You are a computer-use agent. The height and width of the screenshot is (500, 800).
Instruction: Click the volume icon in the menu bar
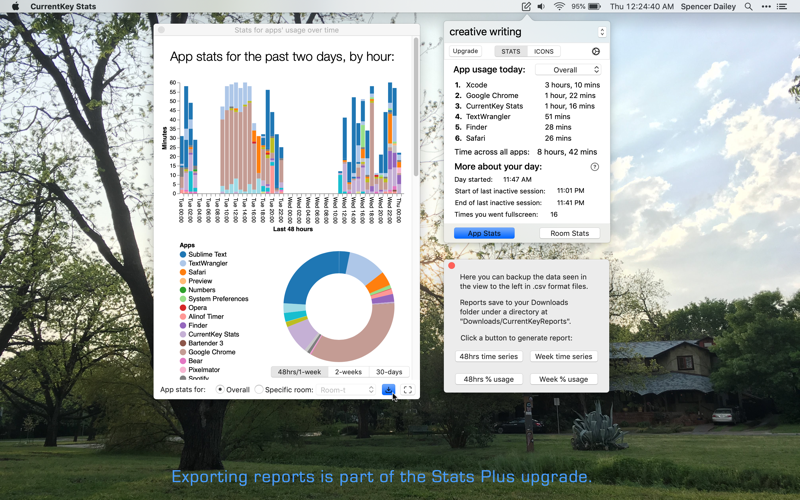click(x=541, y=7)
